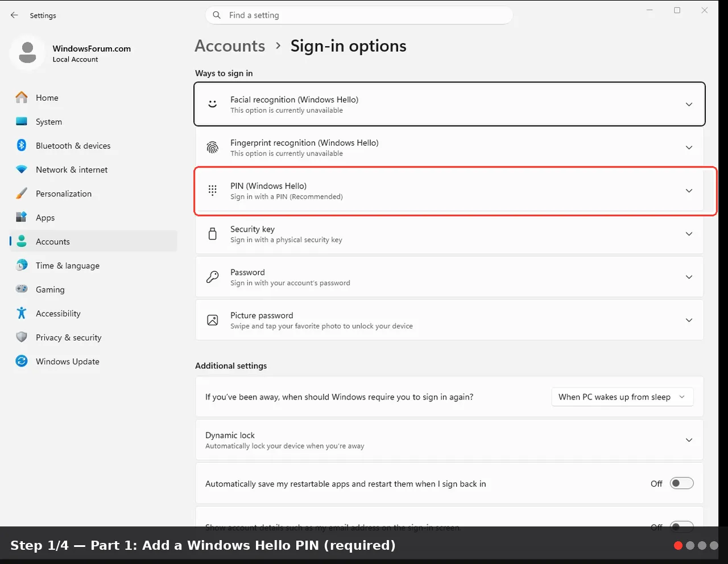Viewport: 728px width, 564px height.
Task: Click the Accessibility figure icon
Action: coord(22,314)
